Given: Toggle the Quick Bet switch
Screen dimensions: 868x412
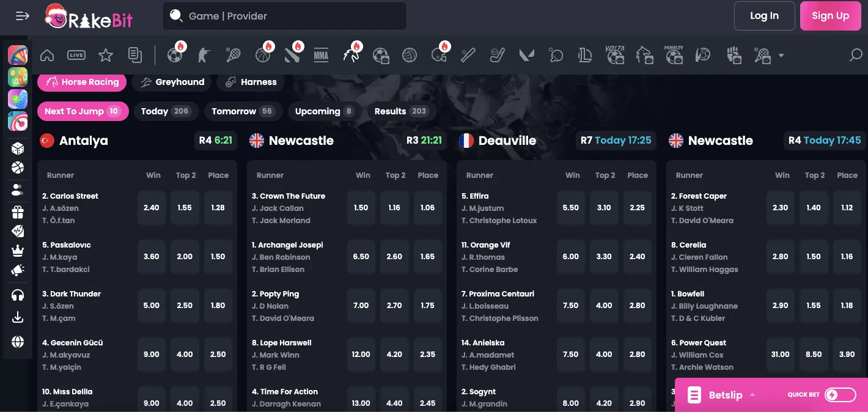Looking at the screenshot, I should pos(840,395).
